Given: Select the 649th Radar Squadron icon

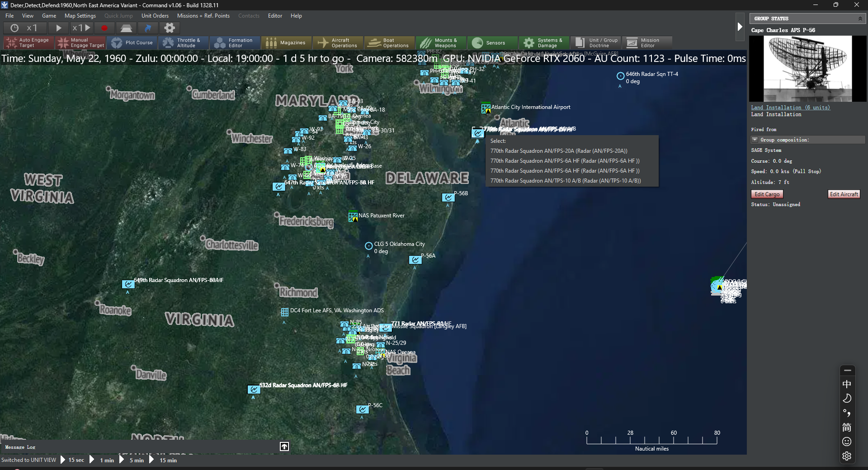Looking at the screenshot, I should tap(128, 284).
